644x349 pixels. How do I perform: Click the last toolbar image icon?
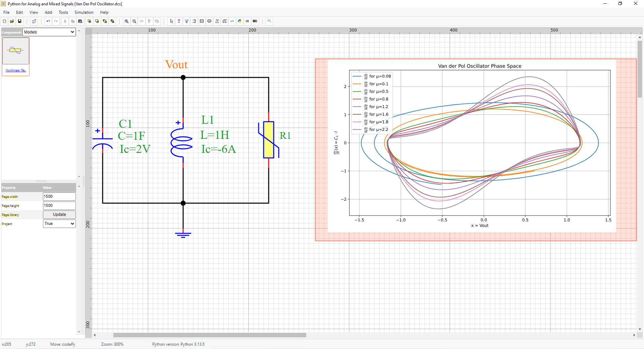pos(269,21)
